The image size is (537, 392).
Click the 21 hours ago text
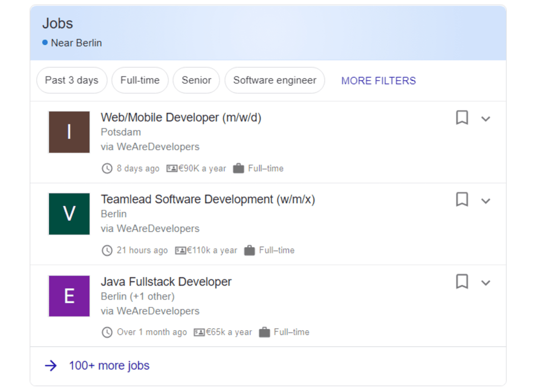(142, 250)
